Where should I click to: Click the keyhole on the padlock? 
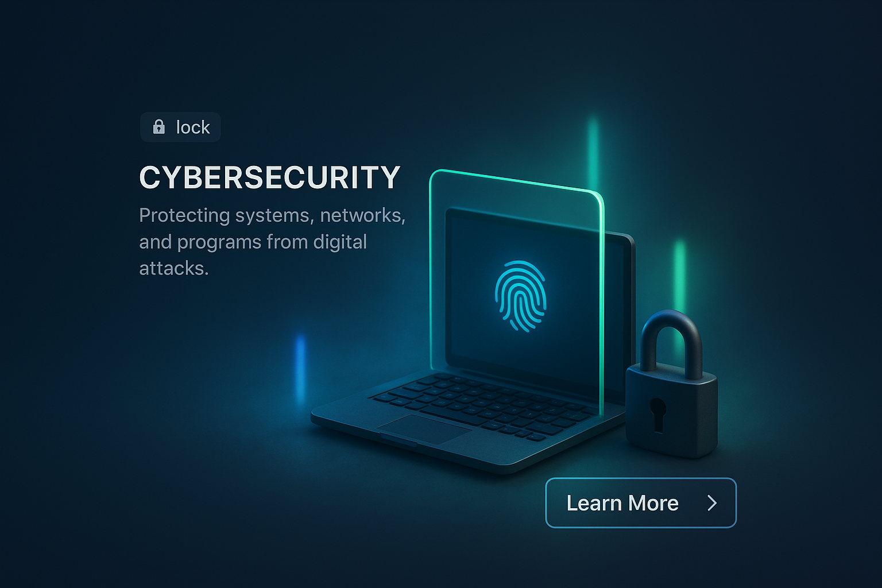pyautogui.click(x=657, y=415)
